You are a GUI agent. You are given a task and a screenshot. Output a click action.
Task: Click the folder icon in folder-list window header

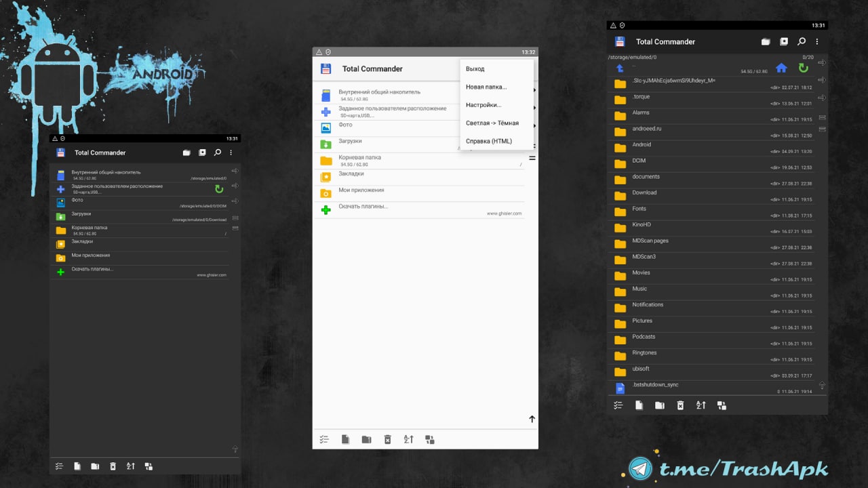coord(766,41)
